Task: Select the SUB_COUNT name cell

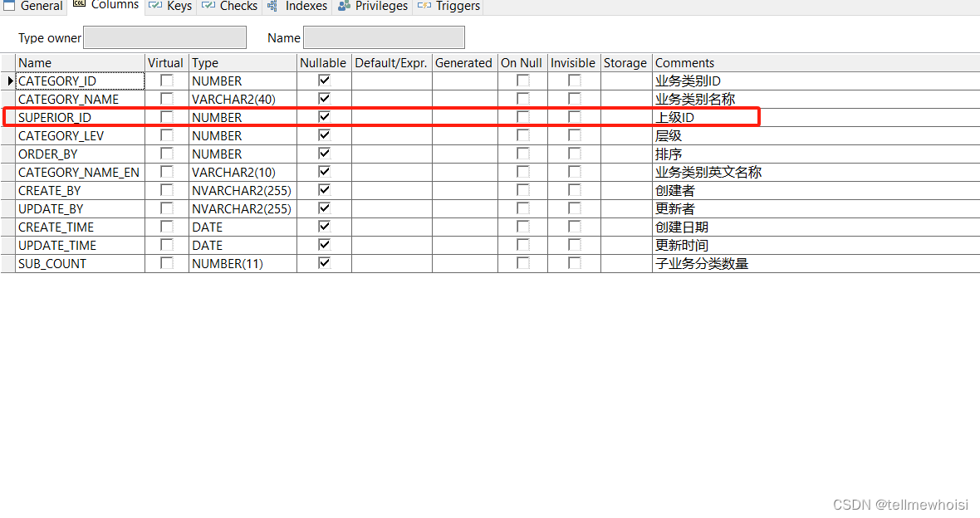Action: click(x=80, y=264)
